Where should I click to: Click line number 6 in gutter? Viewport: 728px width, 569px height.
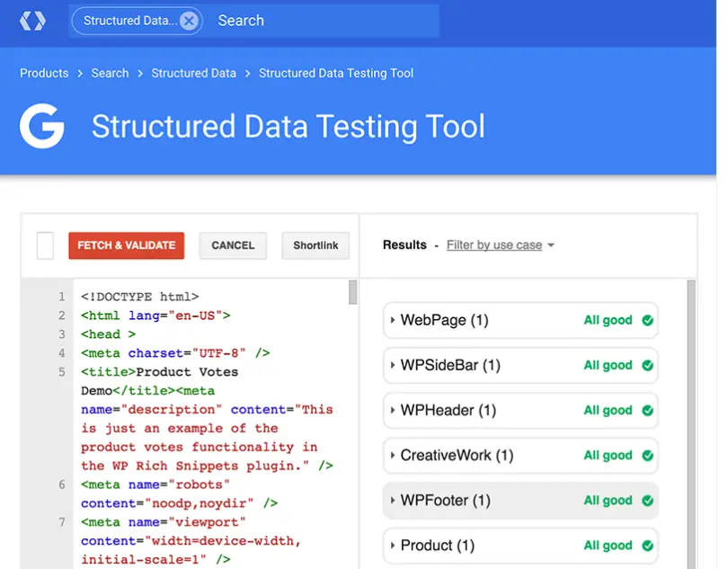point(62,485)
